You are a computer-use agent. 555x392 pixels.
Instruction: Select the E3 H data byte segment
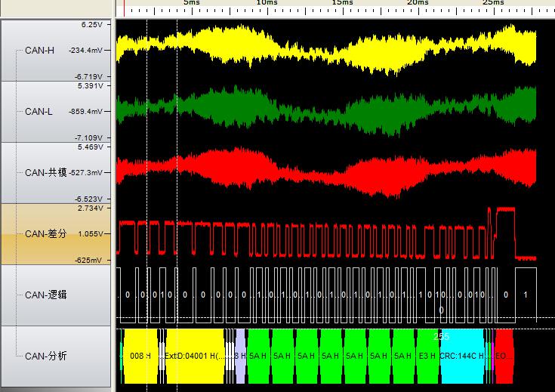click(x=427, y=356)
